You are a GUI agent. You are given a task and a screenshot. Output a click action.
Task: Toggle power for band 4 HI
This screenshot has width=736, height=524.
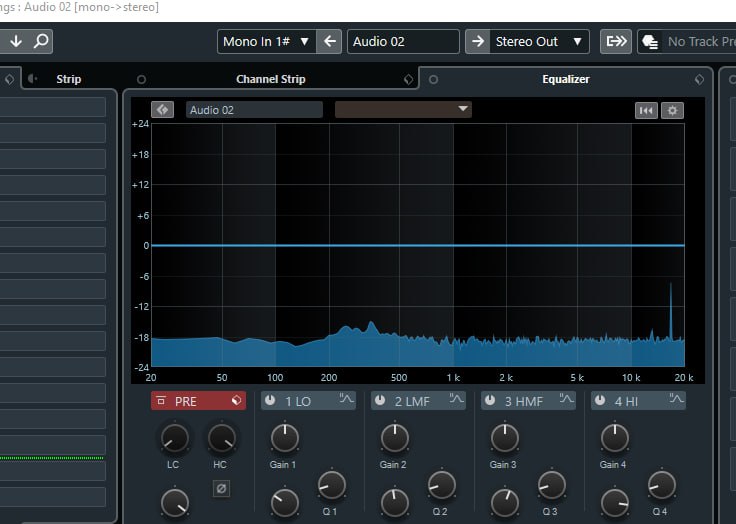pos(599,400)
